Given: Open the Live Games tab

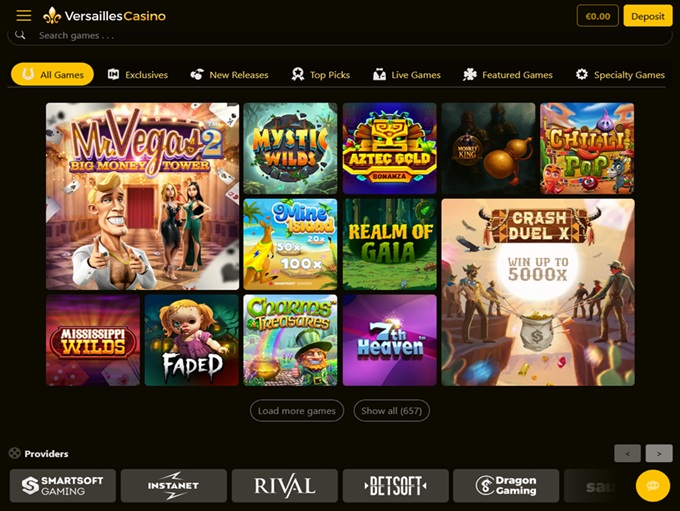Looking at the screenshot, I should pyautogui.click(x=407, y=75).
